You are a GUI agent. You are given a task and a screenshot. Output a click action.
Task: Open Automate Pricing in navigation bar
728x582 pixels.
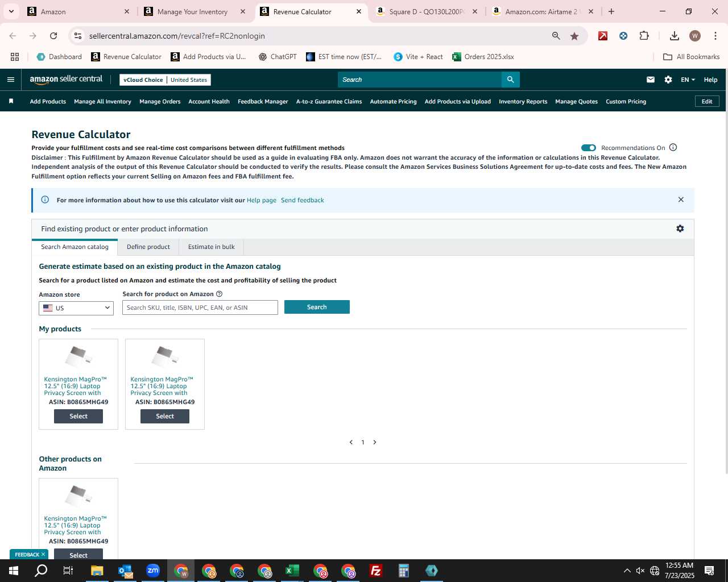pos(393,102)
